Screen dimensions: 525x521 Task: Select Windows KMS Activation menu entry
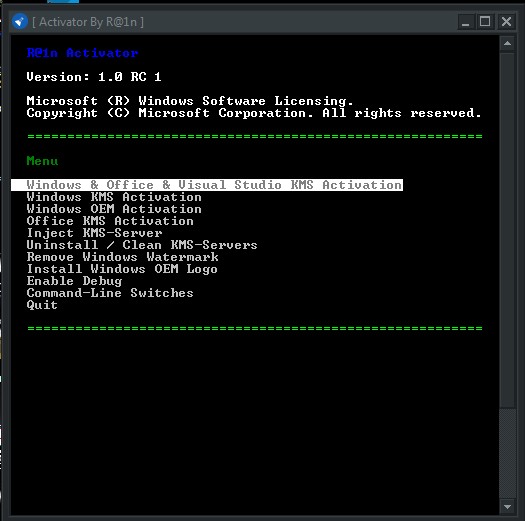pos(114,197)
